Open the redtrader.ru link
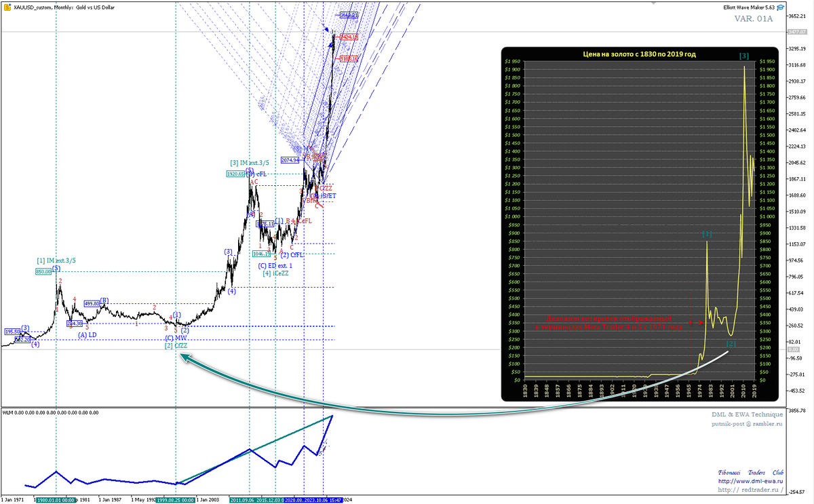Screen dimensions: 814x504 (750, 490)
